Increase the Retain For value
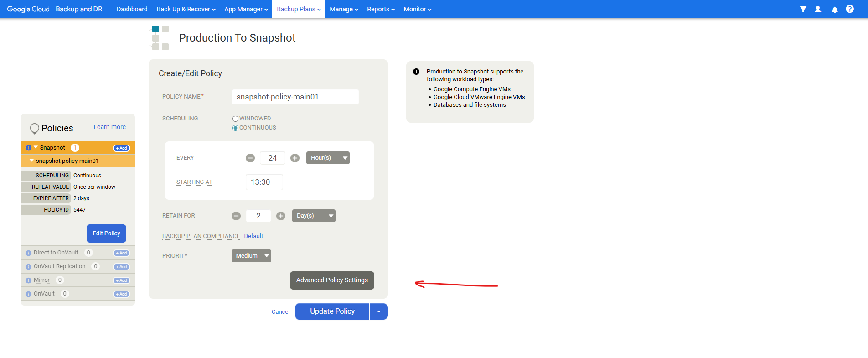Screen dimensions: 868x358 click(x=281, y=216)
